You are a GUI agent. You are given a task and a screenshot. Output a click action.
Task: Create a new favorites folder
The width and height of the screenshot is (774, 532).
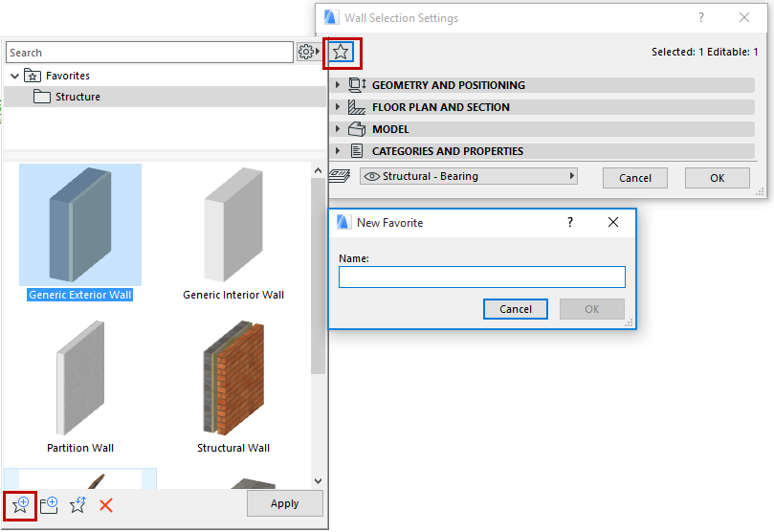49,505
